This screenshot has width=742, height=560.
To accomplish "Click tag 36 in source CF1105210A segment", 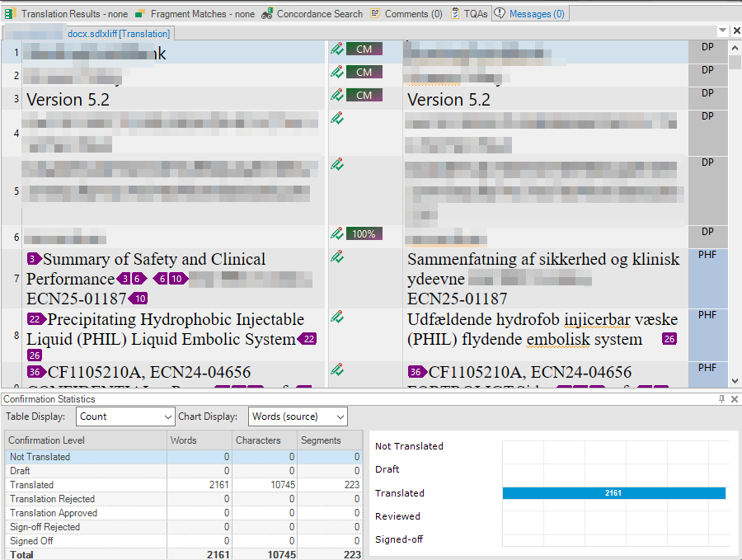I will point(36,372).
